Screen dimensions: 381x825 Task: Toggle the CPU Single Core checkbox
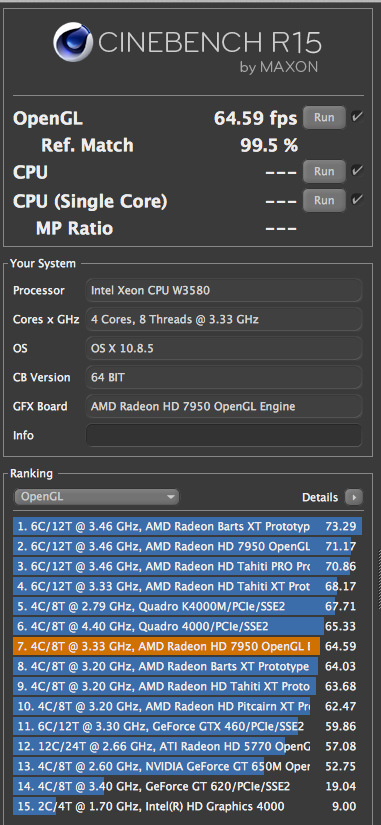(x=357, y=199)
